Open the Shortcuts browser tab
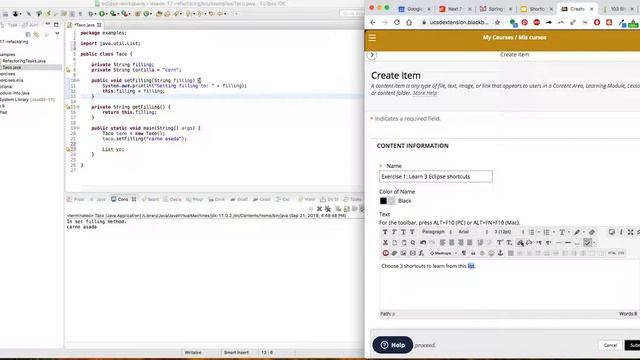The width and height of the screenshot is (640, 360). (x=536, y=9)
